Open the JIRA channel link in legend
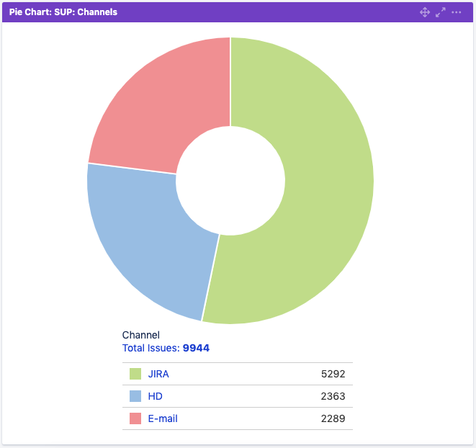Image resolution: width=476 pixels, height=448 pixels. click(158, 374)
